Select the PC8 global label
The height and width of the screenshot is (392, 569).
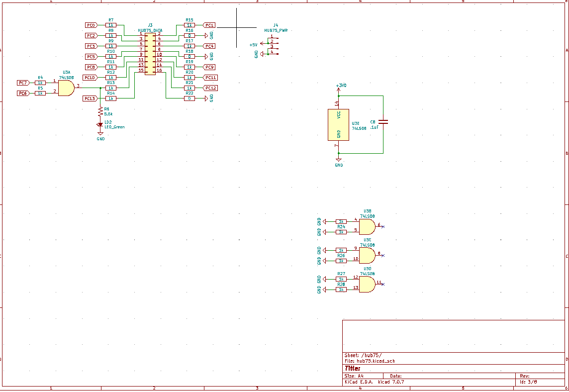point(91,67)
